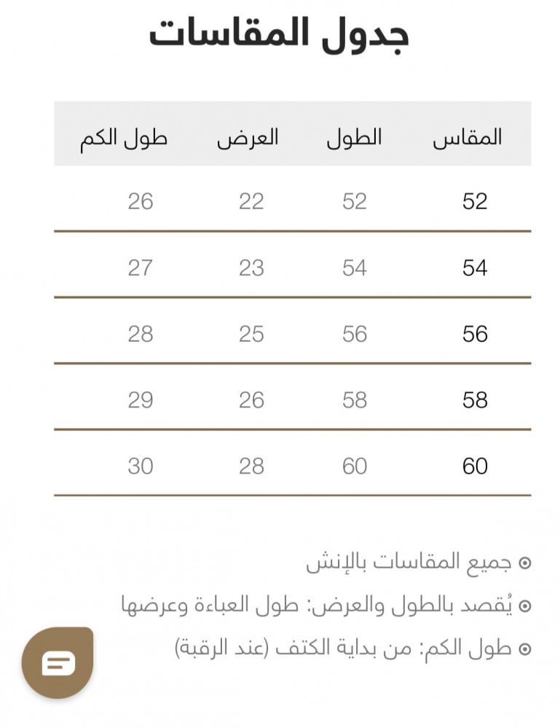Screen dimensions: 560x728
Task: Click bullet icon beside جميع المقاسات بالإنش
Action: coord(525,563)
